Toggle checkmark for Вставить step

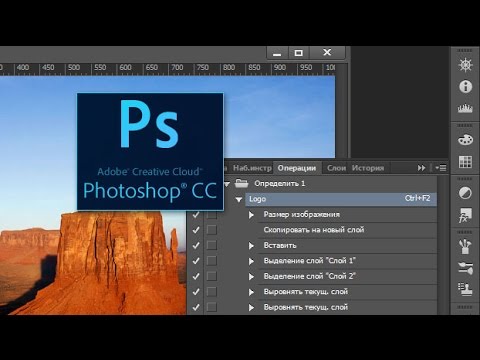pyautogui.click(x=196, y=245)
